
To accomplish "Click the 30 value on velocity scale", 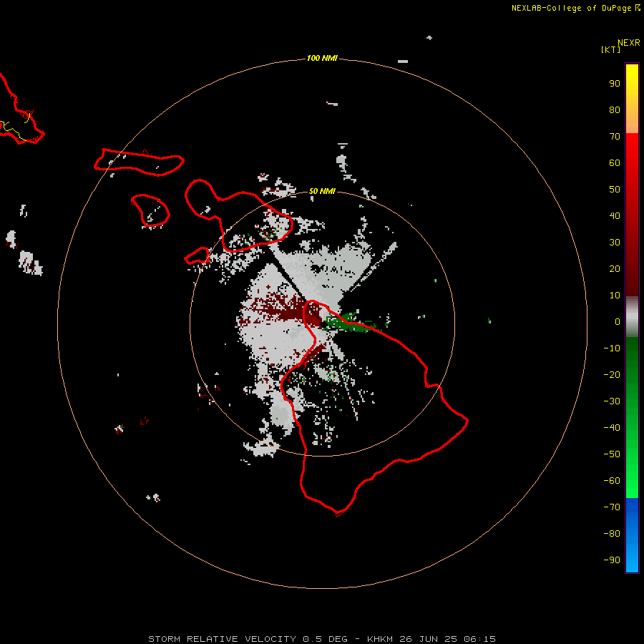I will coord(615,243).
